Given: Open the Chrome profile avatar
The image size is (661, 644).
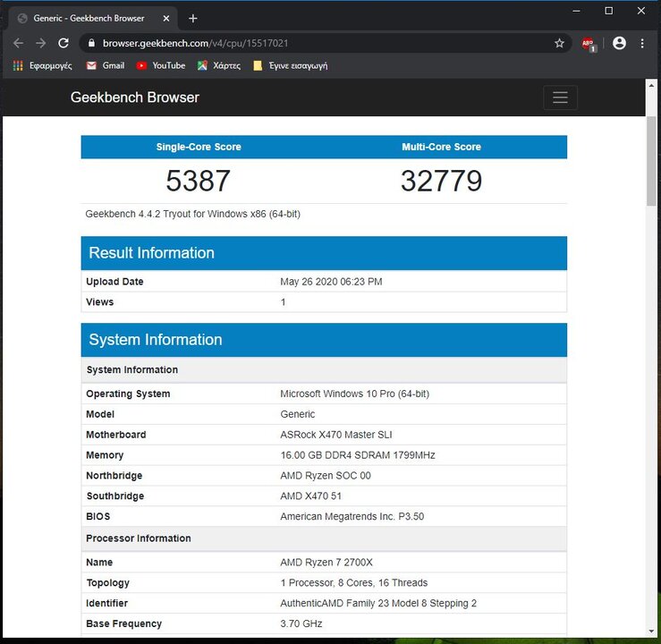Looking at the screenshot, I should pos(619,43).
